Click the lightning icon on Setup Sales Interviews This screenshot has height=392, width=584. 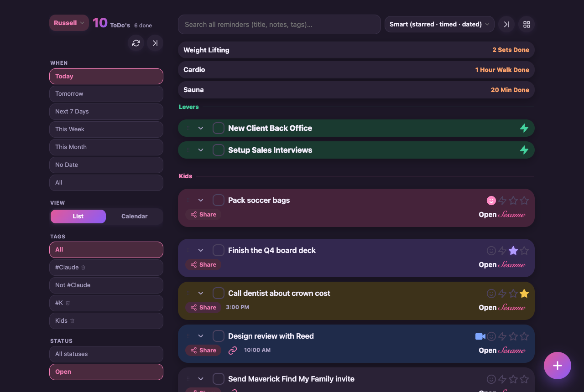click(524, 150)
